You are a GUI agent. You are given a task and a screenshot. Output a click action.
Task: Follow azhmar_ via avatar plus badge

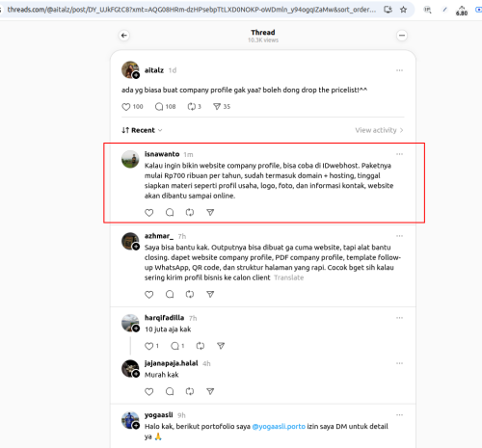point(136,247)
